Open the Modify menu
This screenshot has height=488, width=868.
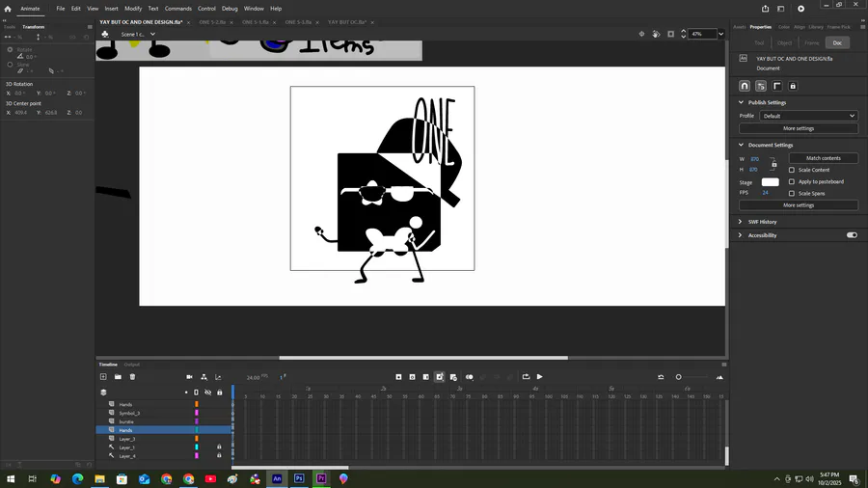click(x=133, y=9)
